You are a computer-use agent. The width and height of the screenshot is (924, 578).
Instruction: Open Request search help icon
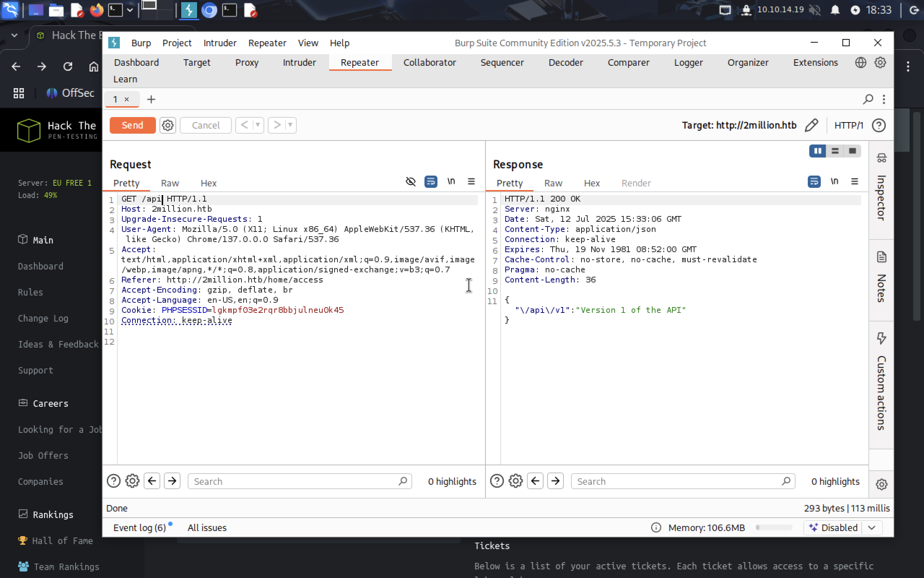tap(113, 481)
